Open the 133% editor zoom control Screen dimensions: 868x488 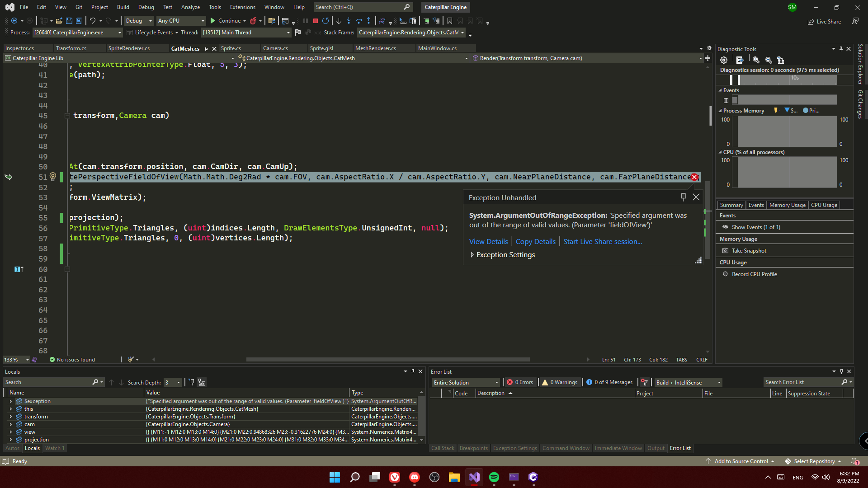click(x=16, y=359)
